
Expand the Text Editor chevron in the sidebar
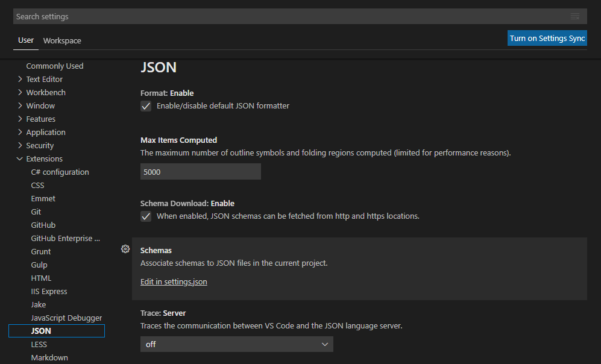click(20, 79)
